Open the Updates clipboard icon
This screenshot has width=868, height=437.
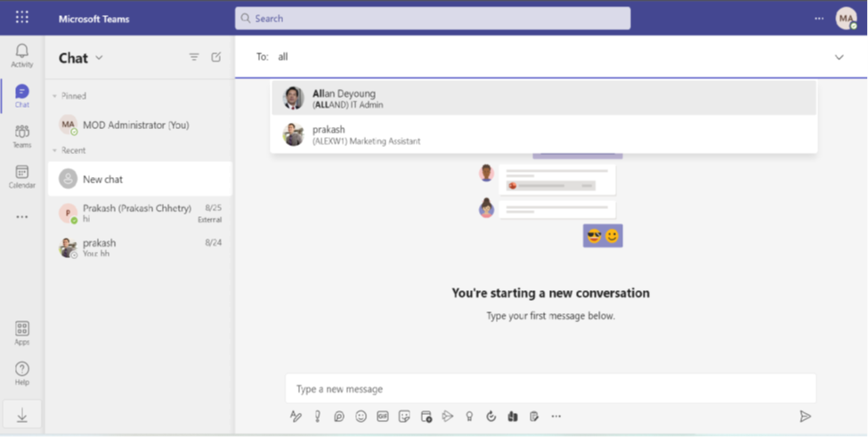(x=534, y=417)
